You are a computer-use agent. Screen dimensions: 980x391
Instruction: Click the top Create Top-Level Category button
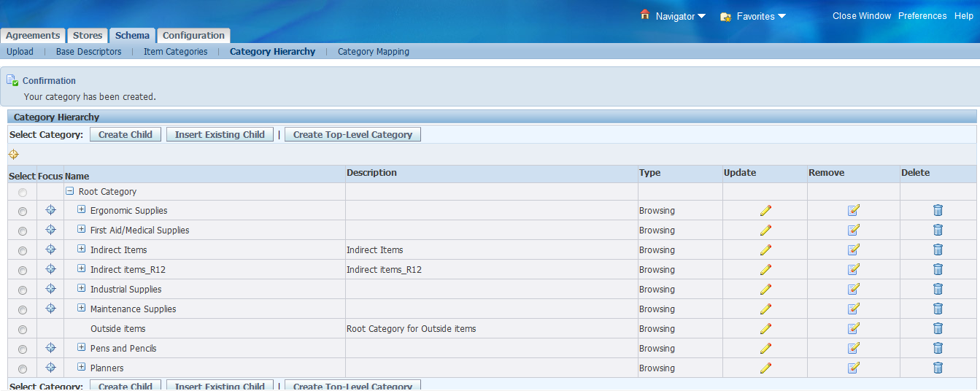pyautogui.click(x=352, y=134)
